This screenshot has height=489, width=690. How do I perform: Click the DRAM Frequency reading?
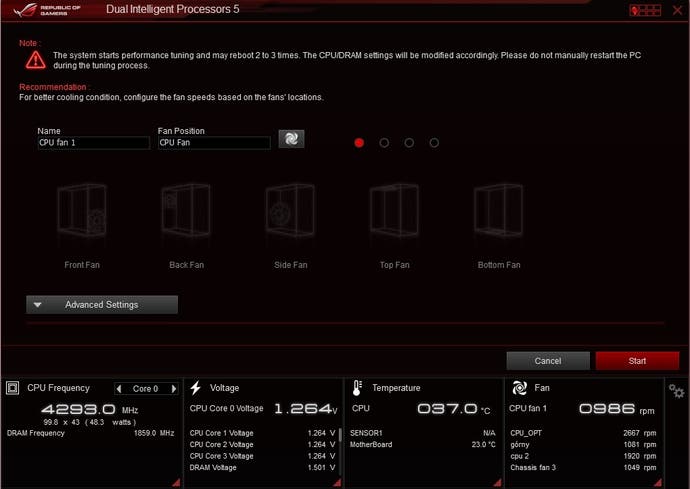pos(91,433)
